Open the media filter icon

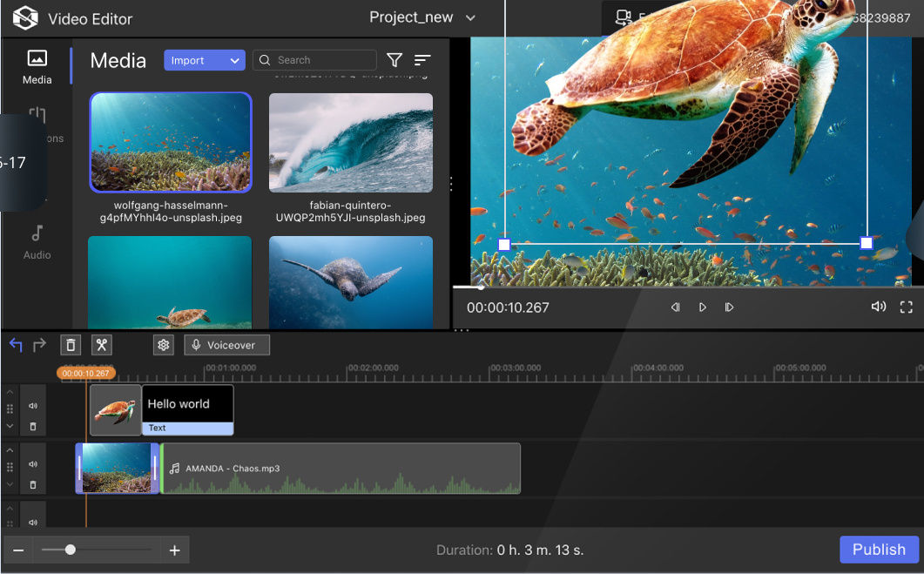[395, 60]
